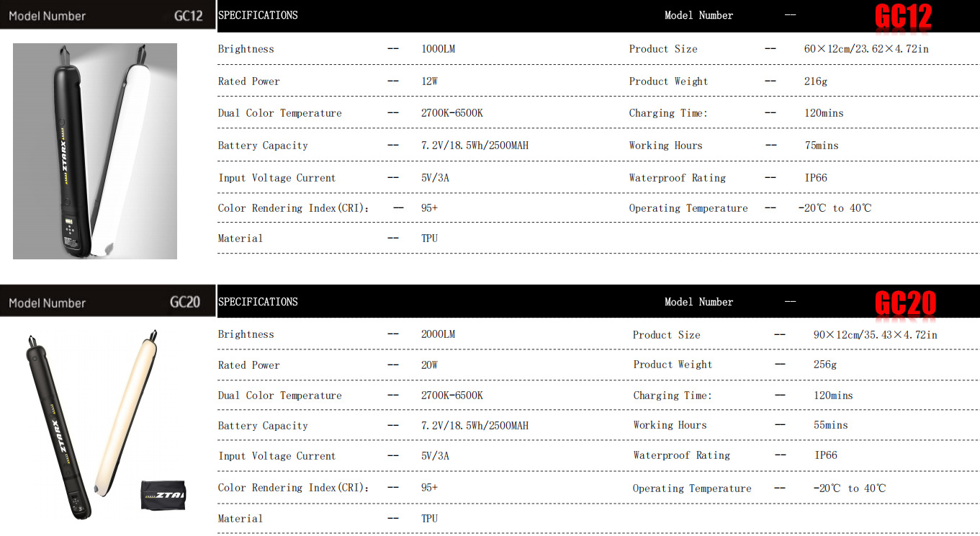Click the GC12 Product Weight 216g value
This screenshot has height=536, width=980.
816,81
